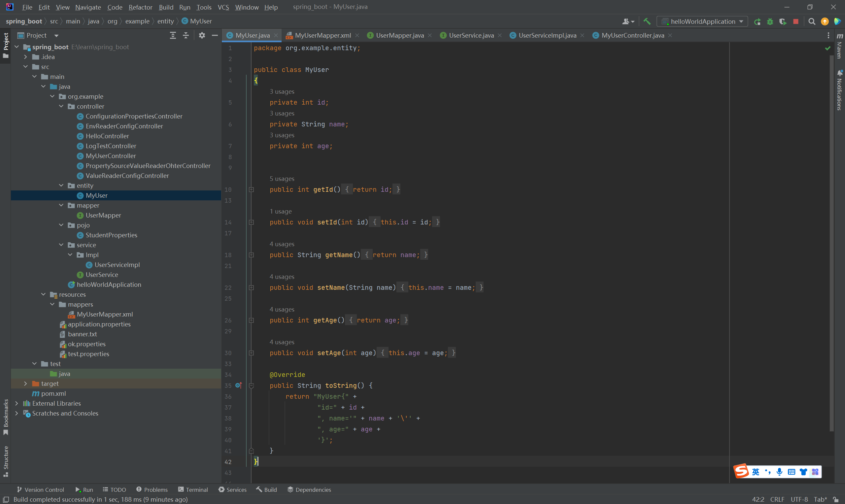Click the CRLF line separator in status bar

(x=777, y=499)
